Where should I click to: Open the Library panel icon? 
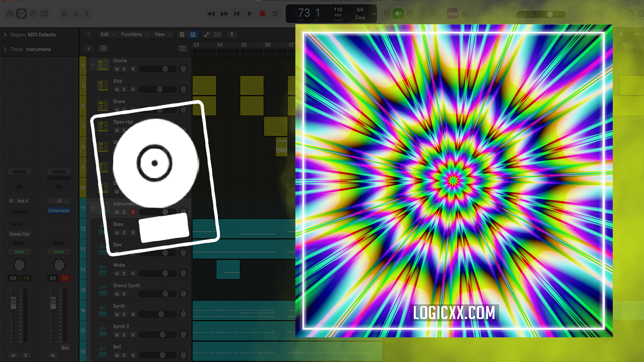[10, 14]
